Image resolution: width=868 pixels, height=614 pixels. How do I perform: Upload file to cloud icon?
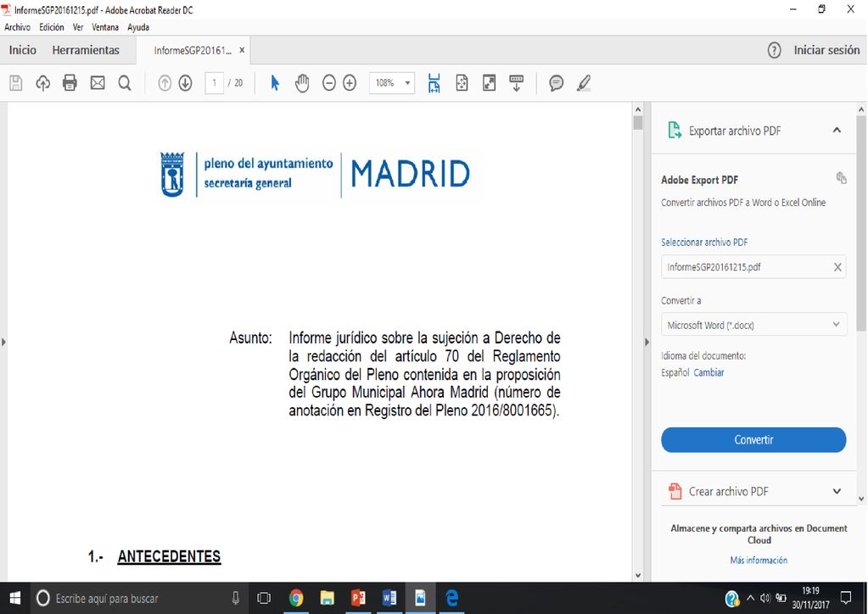pyautogui.click(x=42, y=83)
